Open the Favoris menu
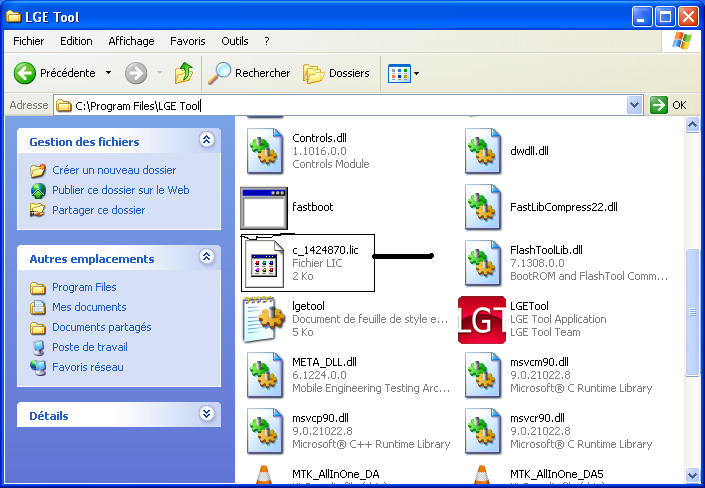 coord(187,41)
